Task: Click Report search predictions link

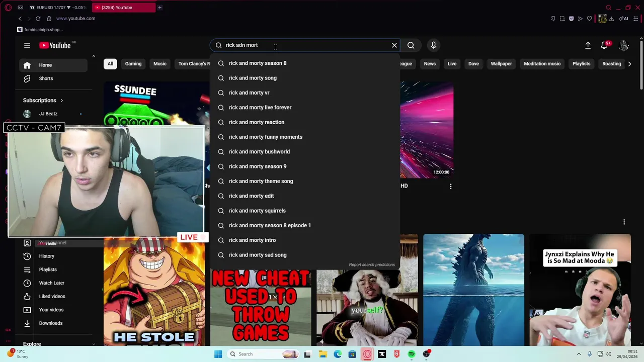Action: (372, 264)
